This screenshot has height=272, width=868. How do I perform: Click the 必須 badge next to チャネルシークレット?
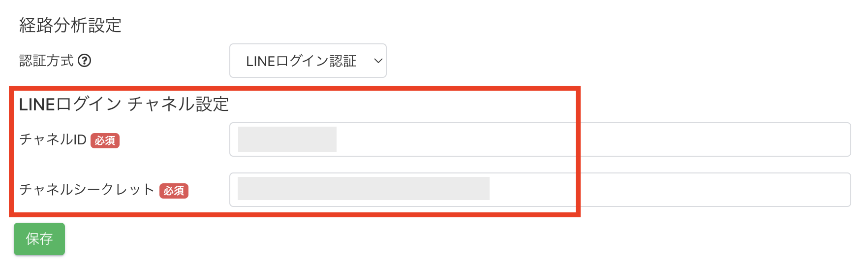pyautogui.click(x=174, y=191)
